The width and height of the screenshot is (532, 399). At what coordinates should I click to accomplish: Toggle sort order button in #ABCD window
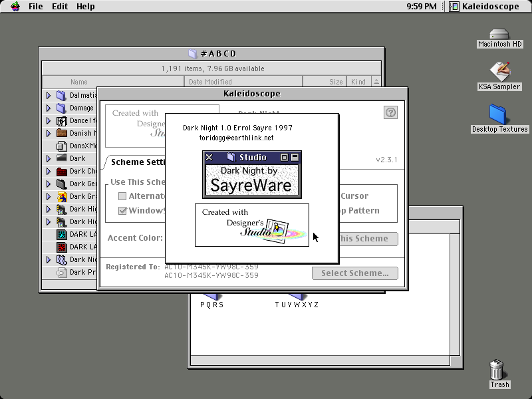(x=376, y=82)
